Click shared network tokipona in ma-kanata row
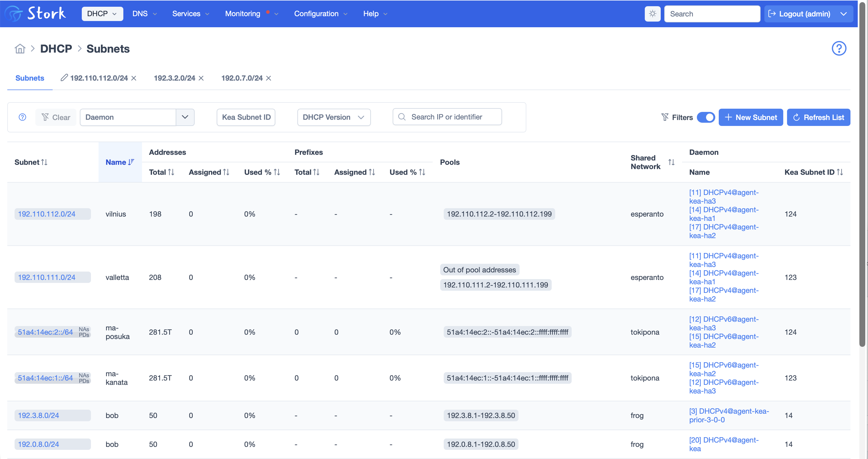The image size is (868, 459). pyautogui.click(x=645, y=378)
